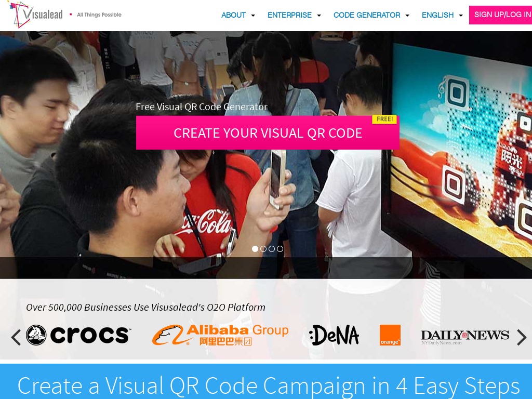Switch to the third slide dot

tap(272, 249)
